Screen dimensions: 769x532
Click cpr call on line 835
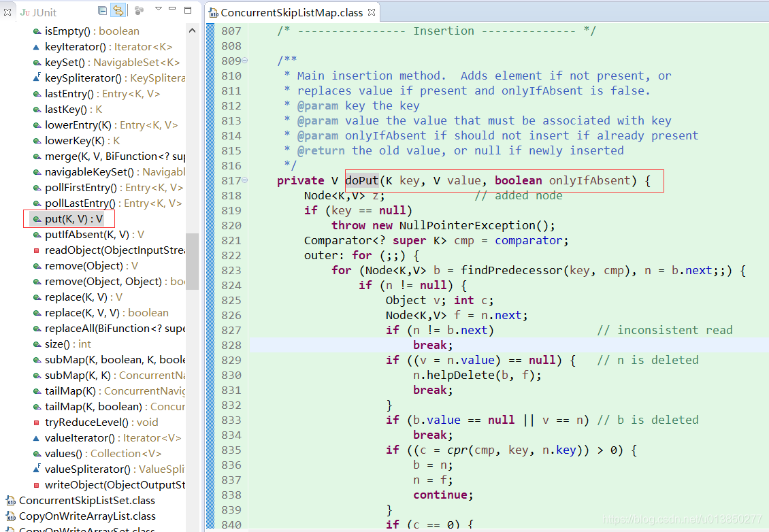click(457, 450)
